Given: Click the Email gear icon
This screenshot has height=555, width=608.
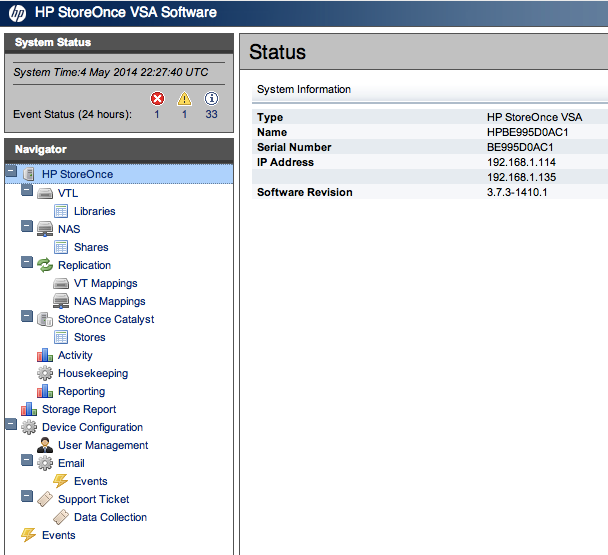Looking at the screenshot, I should click(x=45, y=463).
